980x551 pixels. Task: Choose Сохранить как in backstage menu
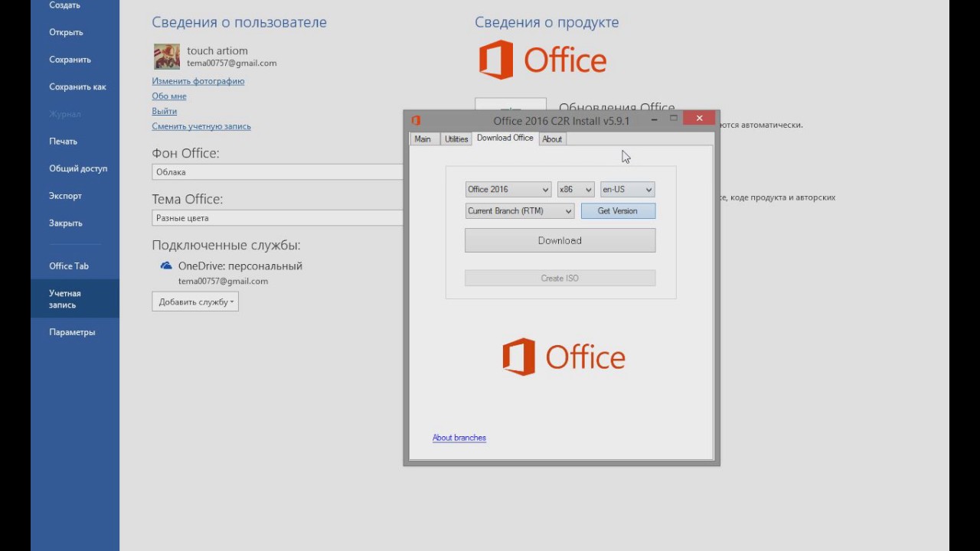point(75,86)
